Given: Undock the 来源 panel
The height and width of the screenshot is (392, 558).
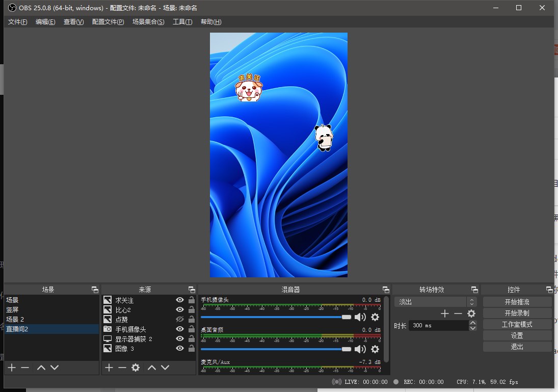Looking at the screenshot, I should pyautogui.click(x=192, y=290).
